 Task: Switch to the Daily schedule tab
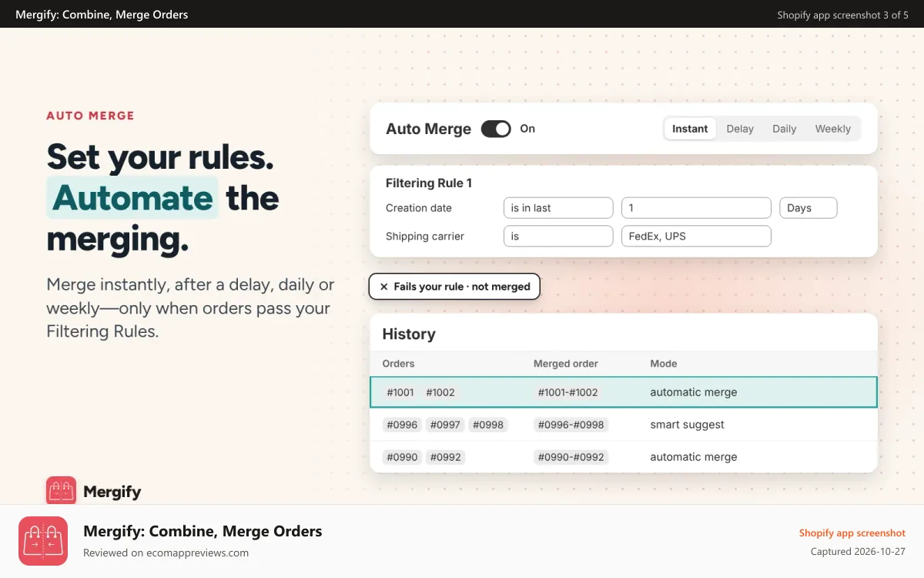785,129
